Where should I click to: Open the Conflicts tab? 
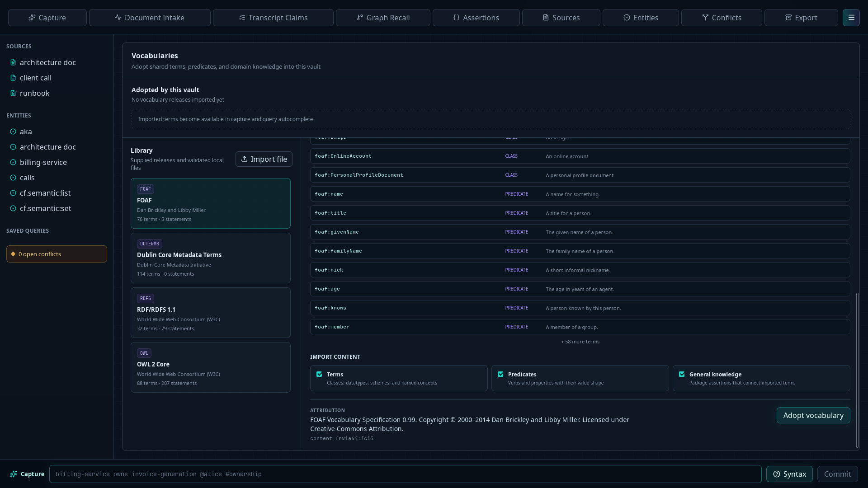[x=722, y=18]
